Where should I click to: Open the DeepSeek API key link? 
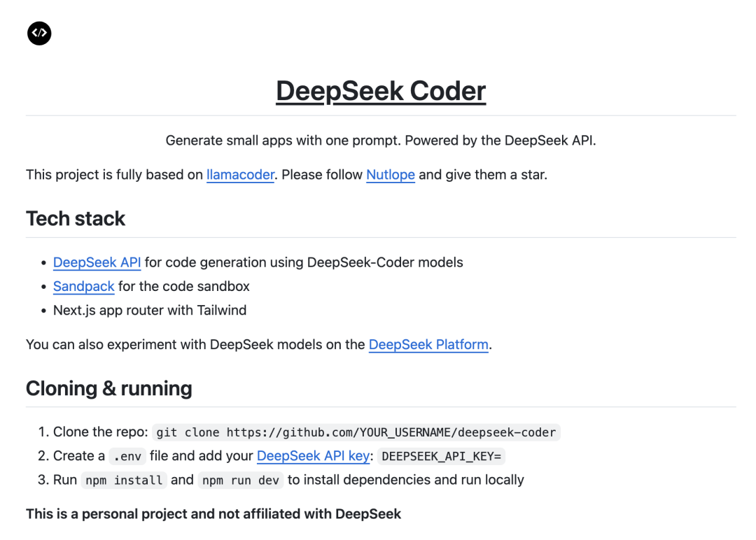click(314, 455)
